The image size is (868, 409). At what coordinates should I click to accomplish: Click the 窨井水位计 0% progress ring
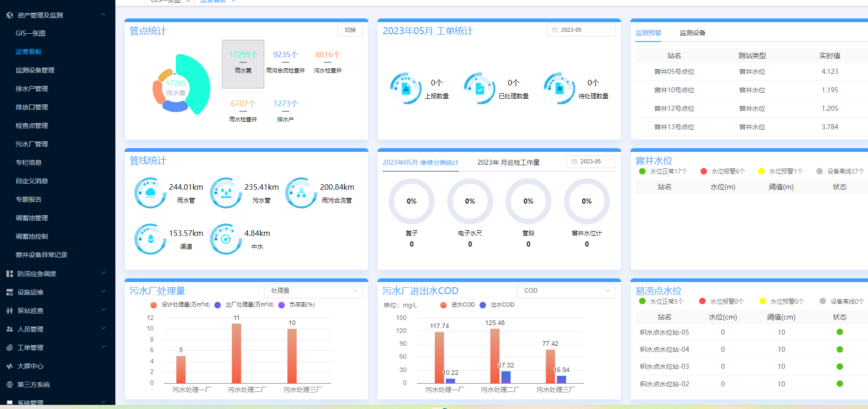[587, 201]
